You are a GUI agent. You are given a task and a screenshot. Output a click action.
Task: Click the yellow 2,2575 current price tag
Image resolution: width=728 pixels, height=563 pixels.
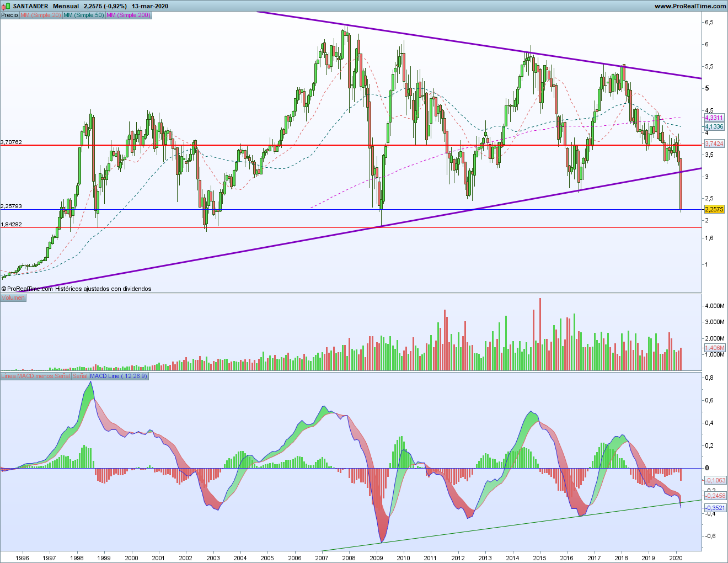714,209
